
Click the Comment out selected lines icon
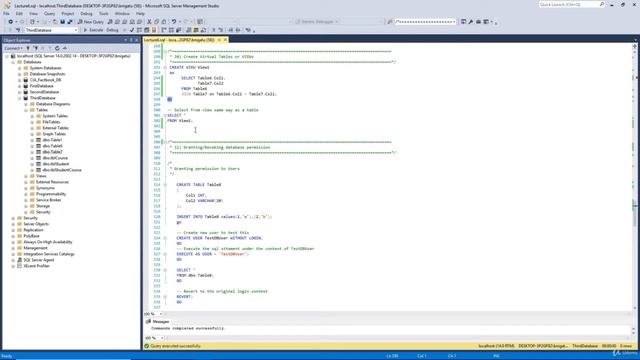[x=213, y=30]
